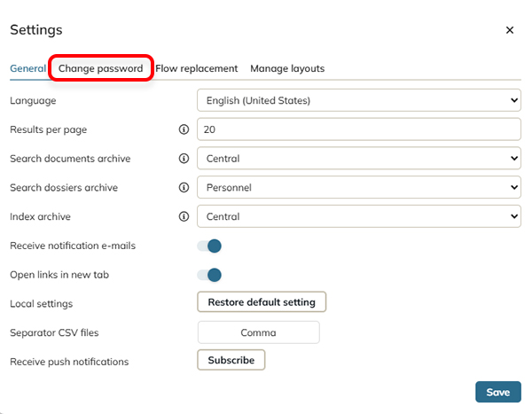
Task: Toggle Receive notification e-mails switch
Action: click(x=209, y=246)
